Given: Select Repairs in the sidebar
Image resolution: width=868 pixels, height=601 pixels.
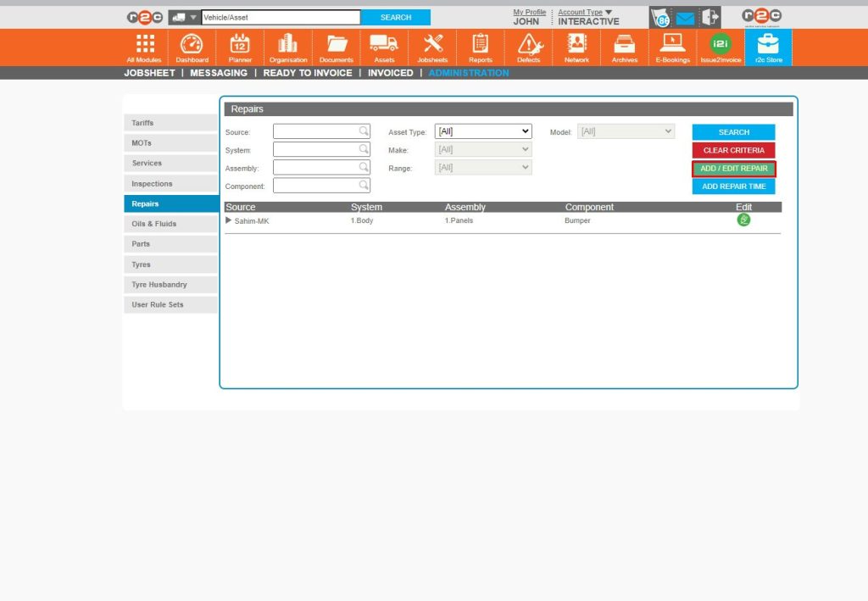Looking at the screenshot, I should pyautogui.click(x=171, y=203).
